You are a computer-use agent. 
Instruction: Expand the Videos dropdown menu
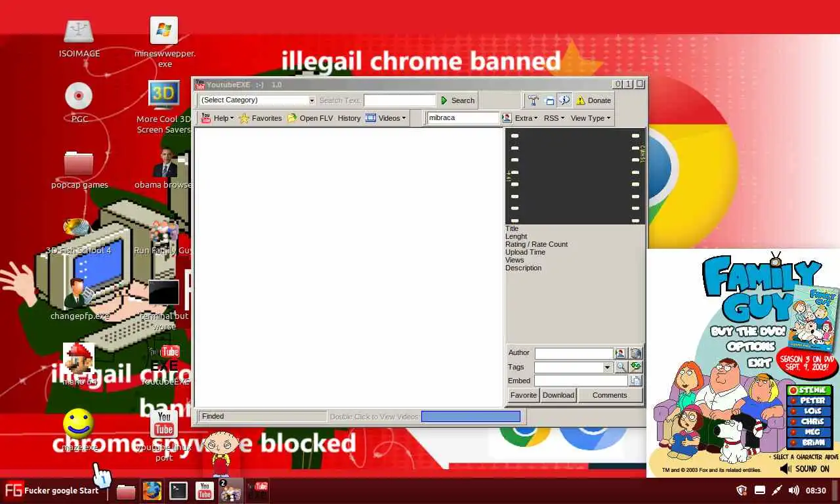[x=386, y=118]
